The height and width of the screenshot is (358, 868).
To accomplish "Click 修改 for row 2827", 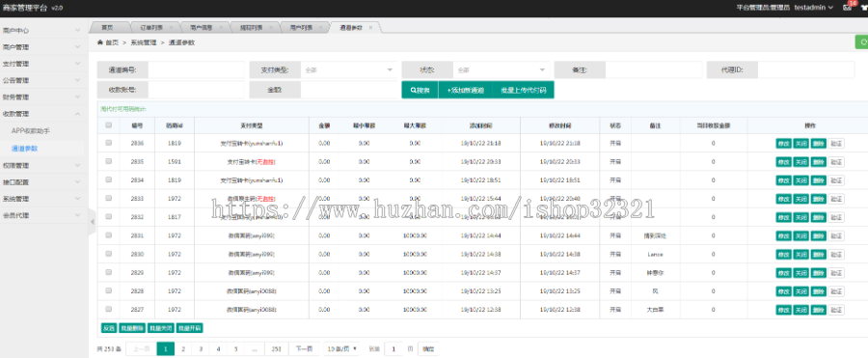I will 783,310.
